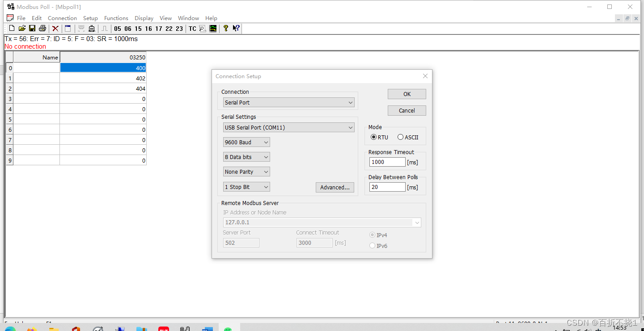Open the Display menu
The width and height of the screenshot is (644, 331).
(x=144, y=18)
